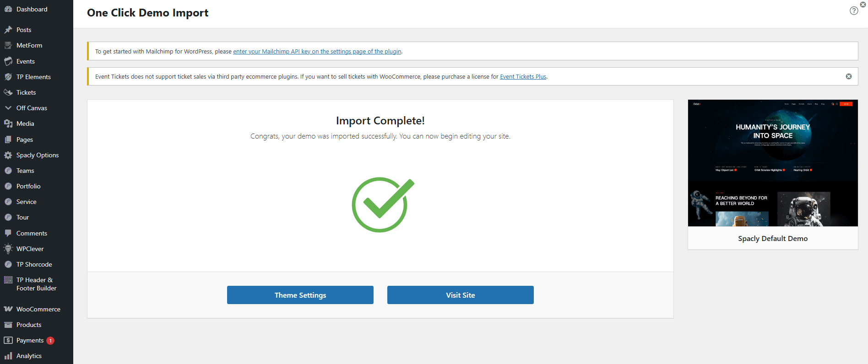Screen dimensions: 868x364
Task: Click the Spacly Default Demo caption
Action: 773,238
